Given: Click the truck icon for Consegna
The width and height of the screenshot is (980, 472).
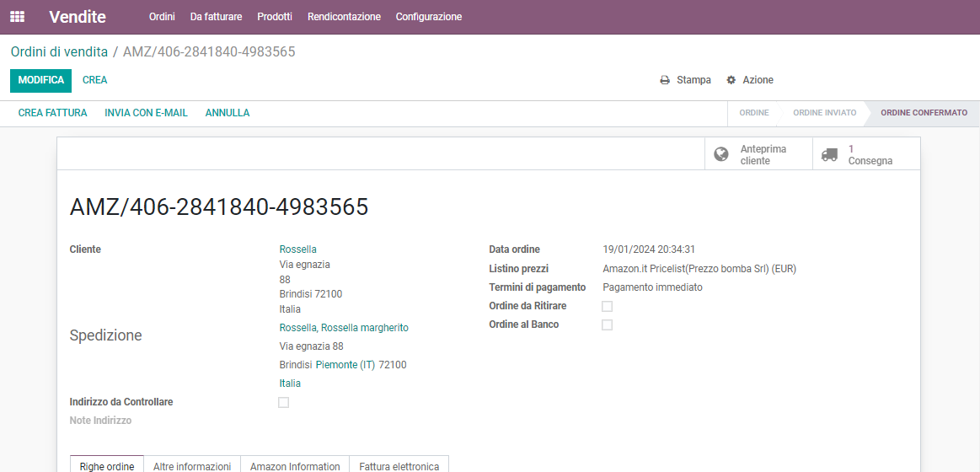Looking at the screenshot, I should [x=829, y=154].
